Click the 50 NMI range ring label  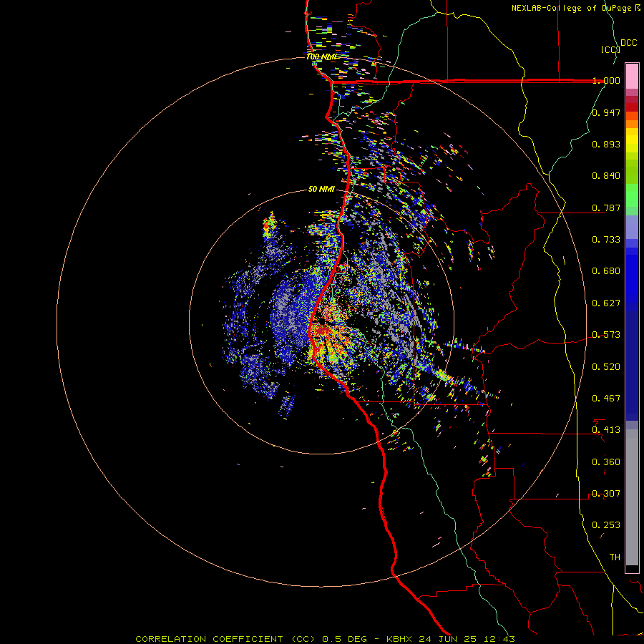click(x=321, y=190)
